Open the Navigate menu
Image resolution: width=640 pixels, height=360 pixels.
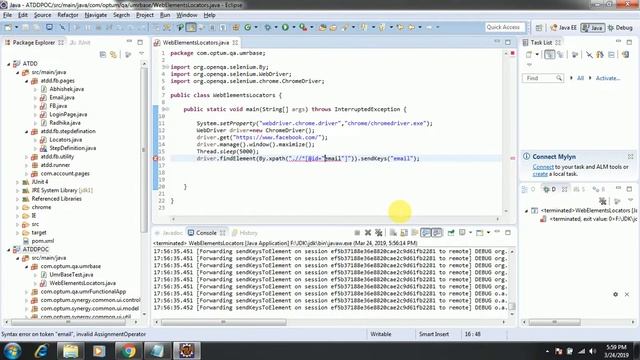click(x=96, y=15)
